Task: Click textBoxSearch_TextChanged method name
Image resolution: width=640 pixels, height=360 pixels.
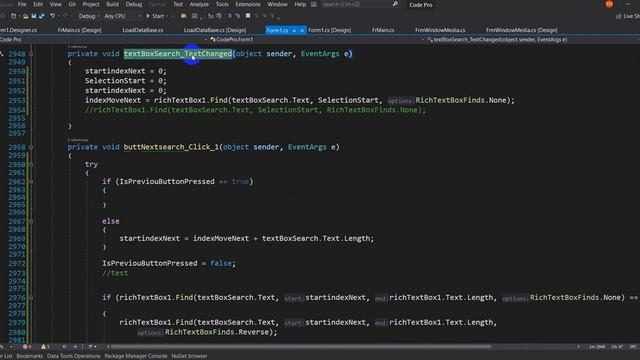Action: point(178,54)
